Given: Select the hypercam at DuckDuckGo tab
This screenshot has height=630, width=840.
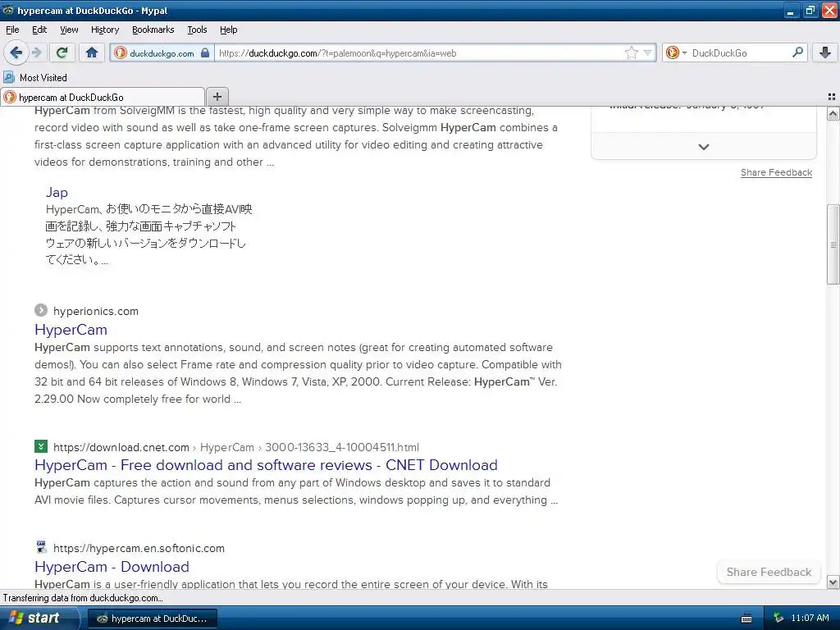Looking at the screenshot, I should point(102,97).
